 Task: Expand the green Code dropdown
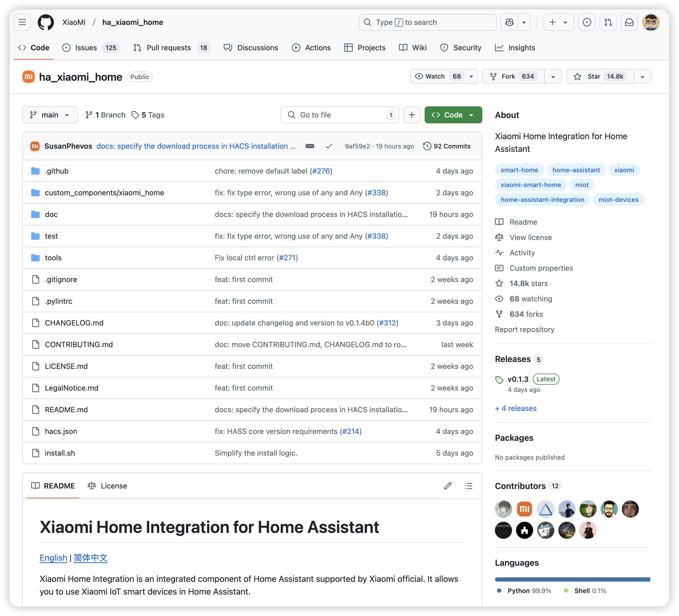pyautogui.click(x=453, y=115)
